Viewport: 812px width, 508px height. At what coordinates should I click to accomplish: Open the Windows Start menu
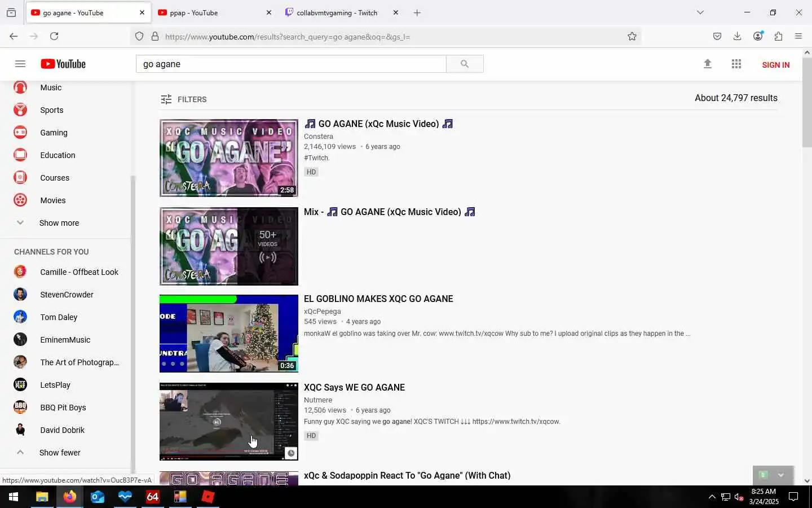point(14,497)
